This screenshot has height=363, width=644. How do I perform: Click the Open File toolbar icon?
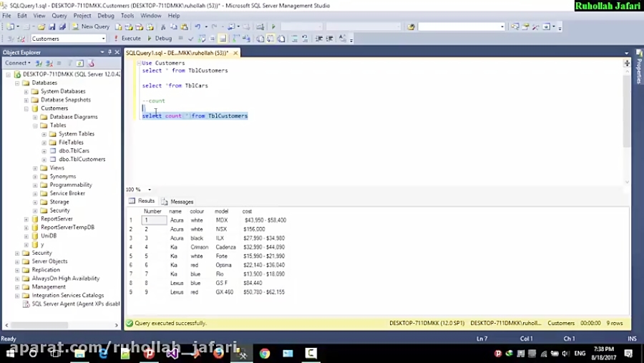pos(41,26)
